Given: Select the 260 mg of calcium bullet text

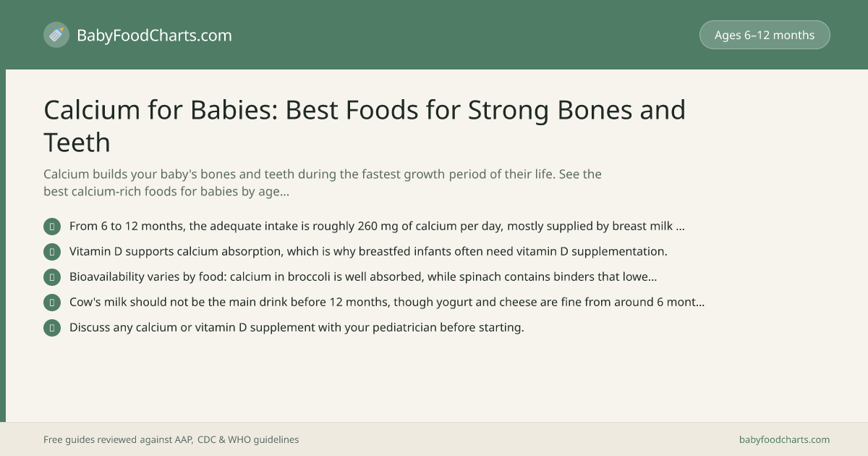Looking at the screenshot, I should (377, 226).
